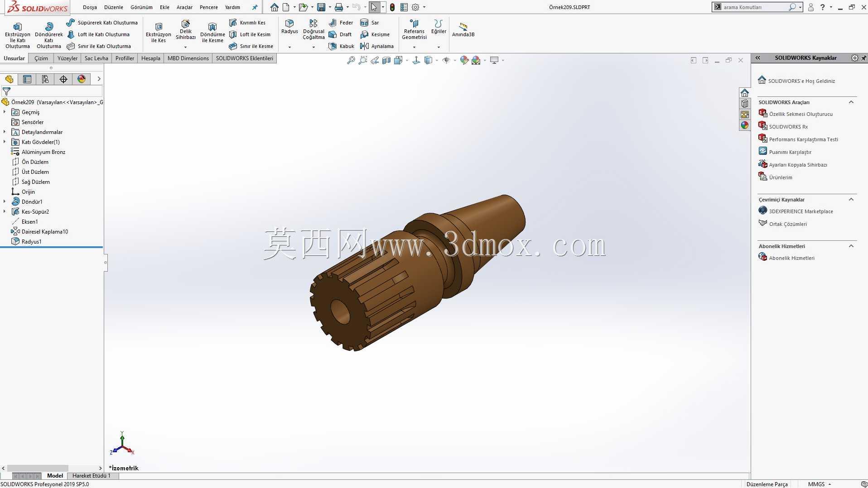The width and height of the screenshot is (868, 488).
Task: Collapse the Abonelik Hizmetleri section
Action: tap(851, 246)
